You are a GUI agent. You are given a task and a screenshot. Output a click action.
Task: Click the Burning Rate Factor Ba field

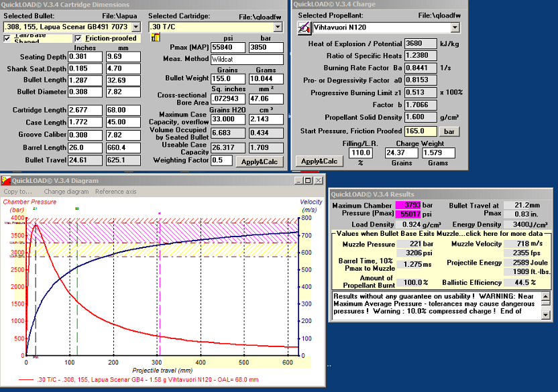click(x=421, y=68)
